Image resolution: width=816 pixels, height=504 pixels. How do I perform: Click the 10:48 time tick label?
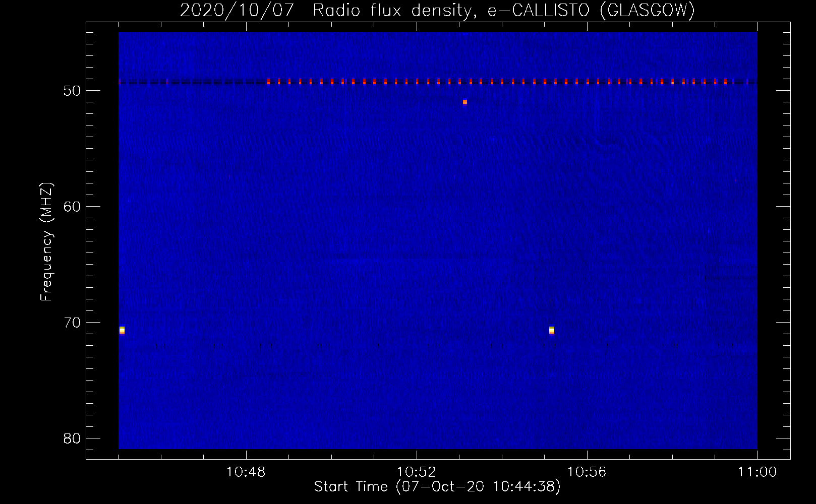click(x=246, y=472)
